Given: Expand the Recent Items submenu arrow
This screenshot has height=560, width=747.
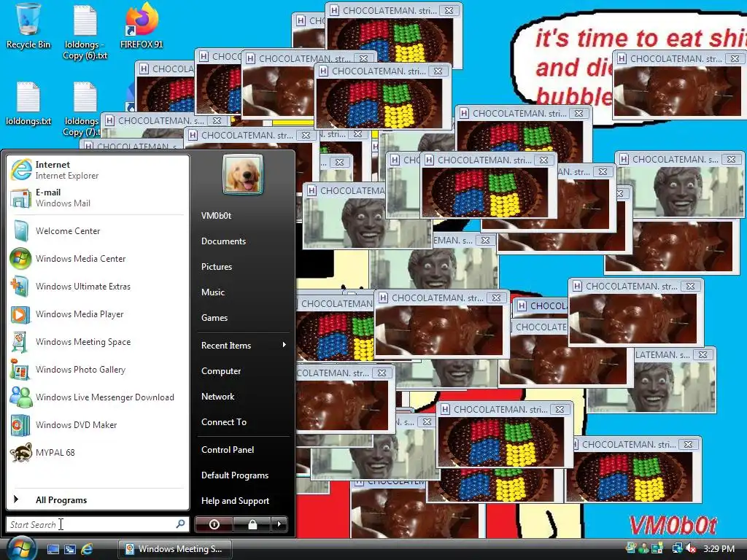Looking at the screenshot, I should 284,345.
